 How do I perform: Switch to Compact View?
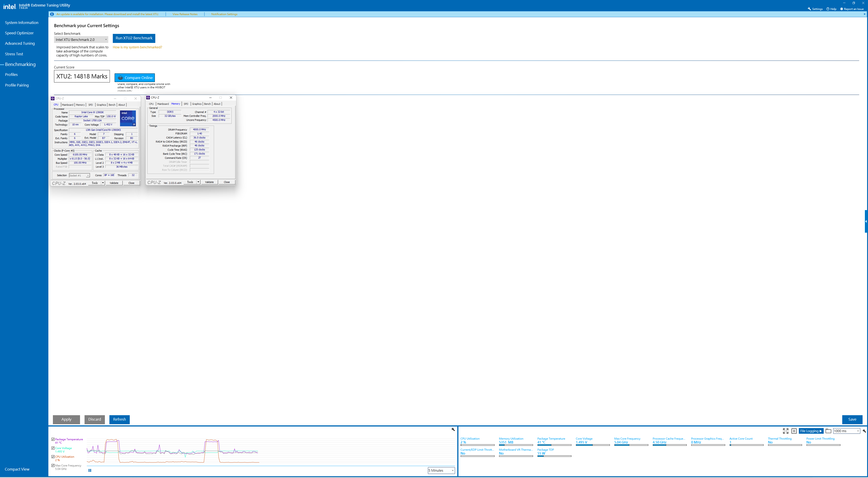pyautogui.click(x=17, y=469)
